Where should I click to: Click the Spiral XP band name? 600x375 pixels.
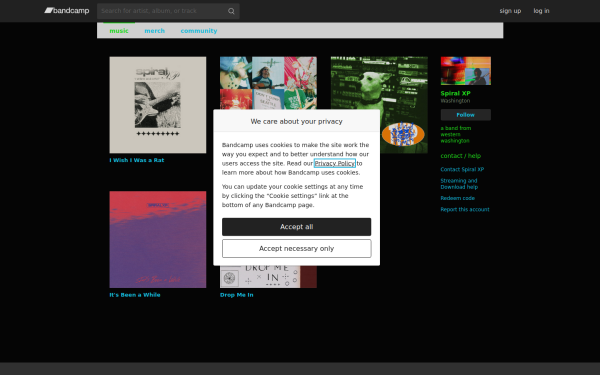(x=455, y=93)
